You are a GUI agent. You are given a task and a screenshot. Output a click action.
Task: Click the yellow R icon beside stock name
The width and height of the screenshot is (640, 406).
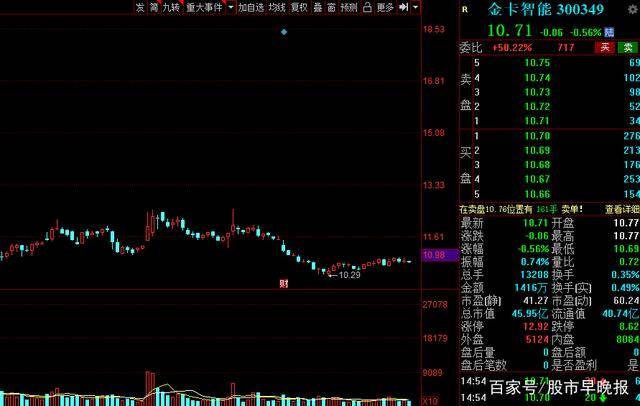pyautogui.click(x=464, y=9)
